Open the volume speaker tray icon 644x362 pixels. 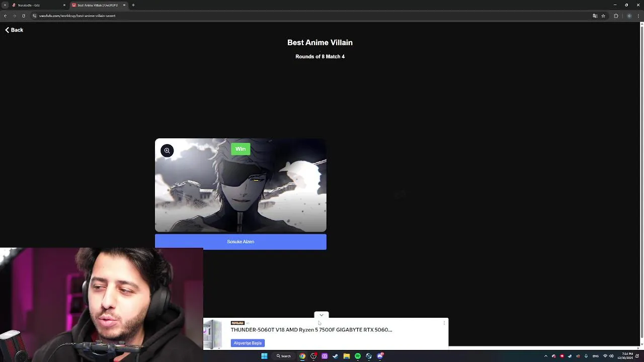pos(612,356)
